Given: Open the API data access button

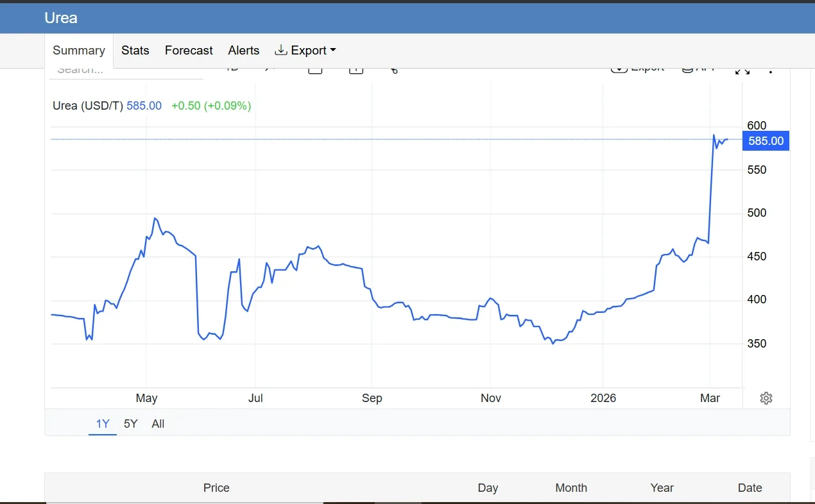Looking at the screenshot, I should click(698, 69).
